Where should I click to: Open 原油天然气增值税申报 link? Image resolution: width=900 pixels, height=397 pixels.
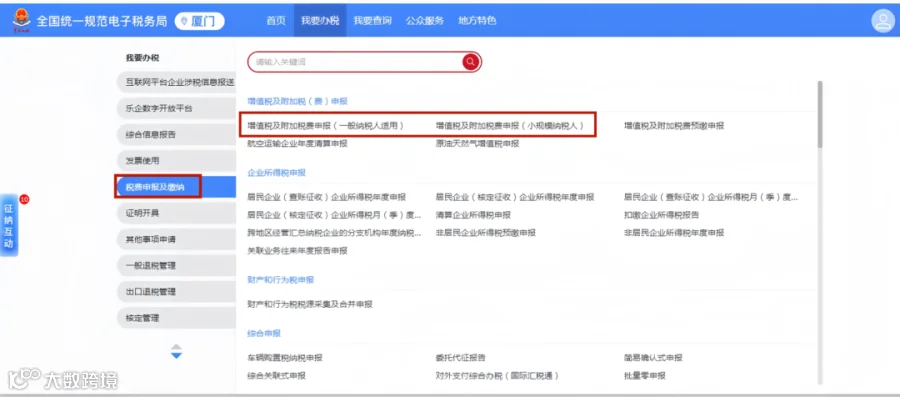tap(478, 144)
